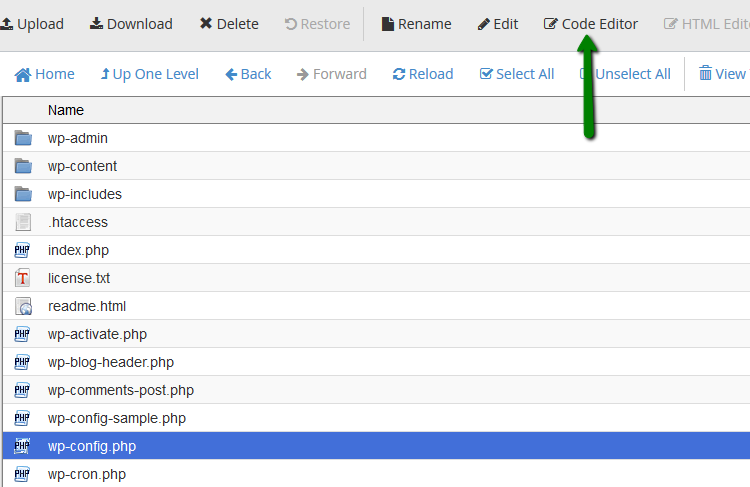Select the .htaccess file icon

(23, 222)
